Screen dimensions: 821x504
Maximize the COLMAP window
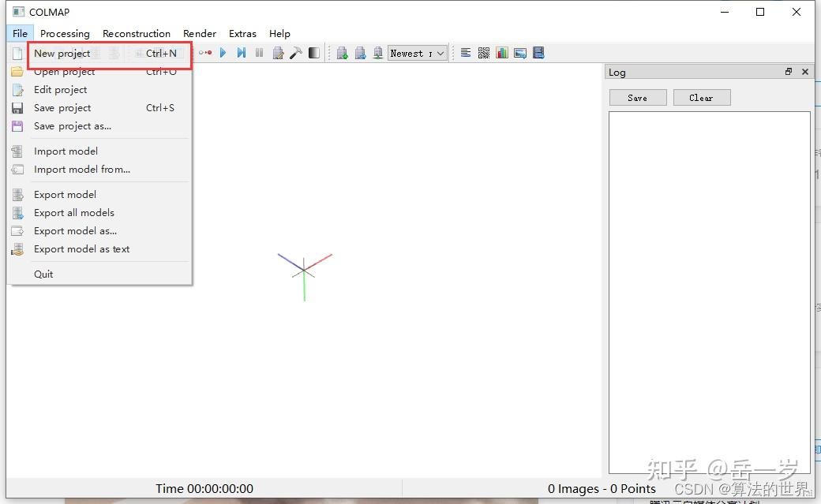(x=760, y=12)
